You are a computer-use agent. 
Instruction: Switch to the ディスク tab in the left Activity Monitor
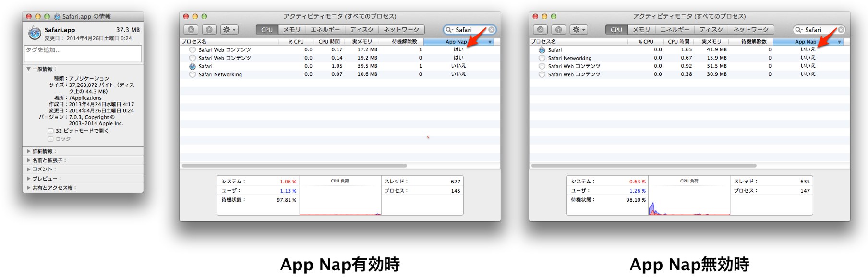(362, 30)
